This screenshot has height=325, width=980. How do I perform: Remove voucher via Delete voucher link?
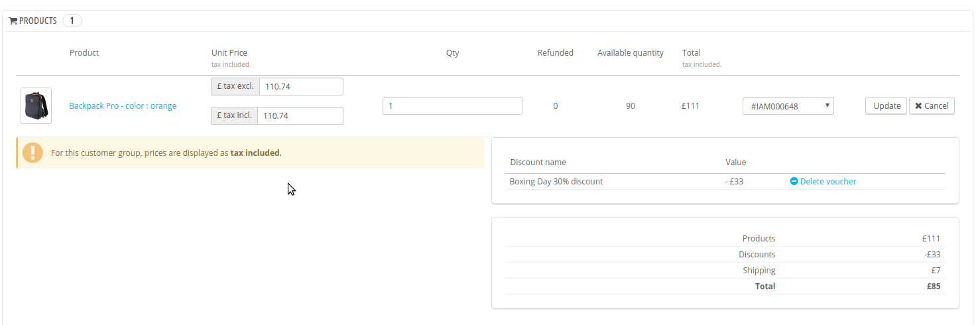click(x=827, y=182)
